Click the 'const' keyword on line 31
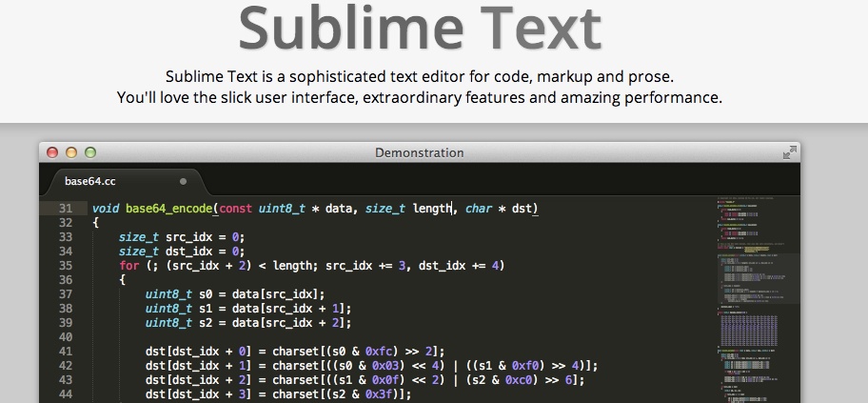The height and width of the screenshot is (403, 868). pyautogui.click(x=236, y=209)
